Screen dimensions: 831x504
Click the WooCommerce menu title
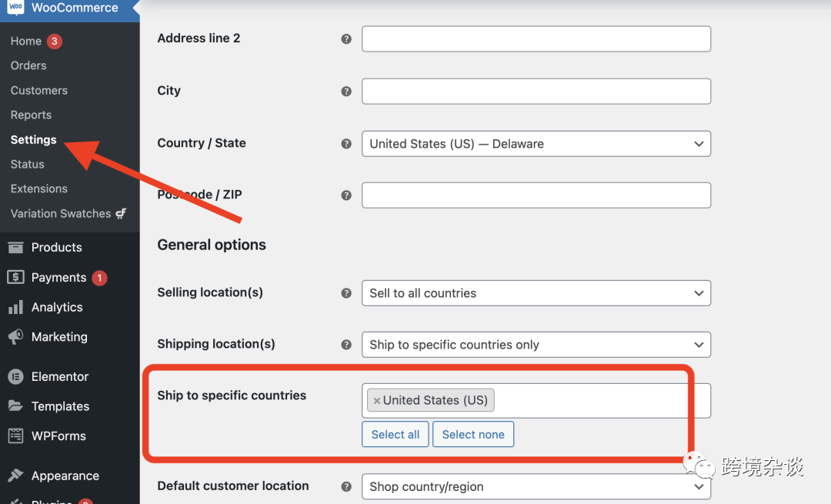pyautogui.click(x=75, y=8)
